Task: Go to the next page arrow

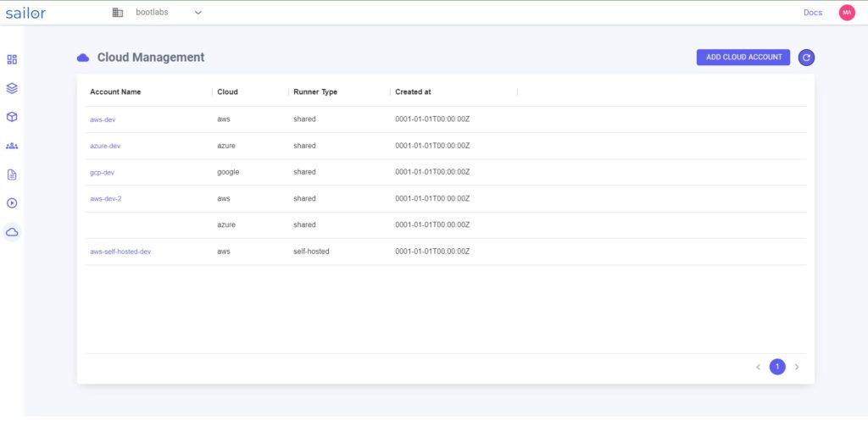Action: click(x=797, y=367)
